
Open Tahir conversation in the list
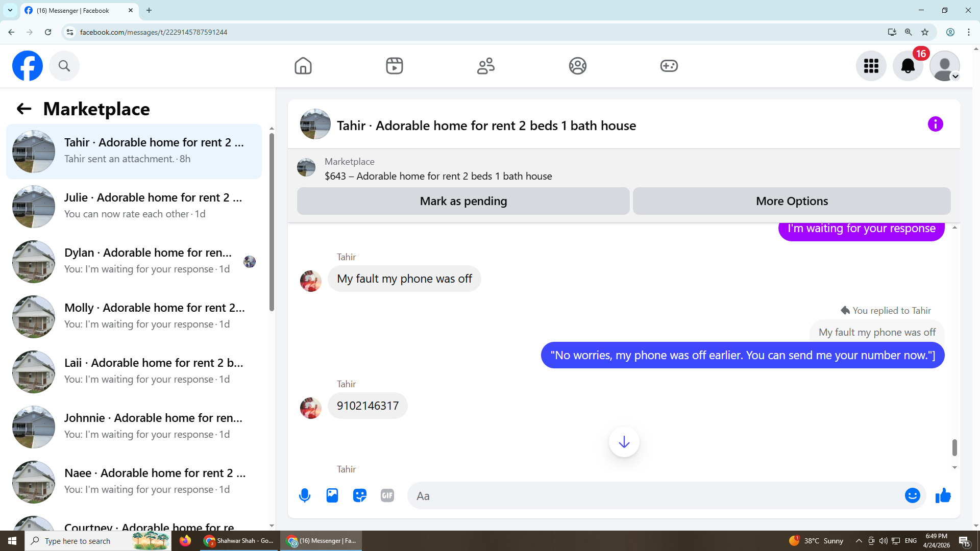tap(134, 152)
